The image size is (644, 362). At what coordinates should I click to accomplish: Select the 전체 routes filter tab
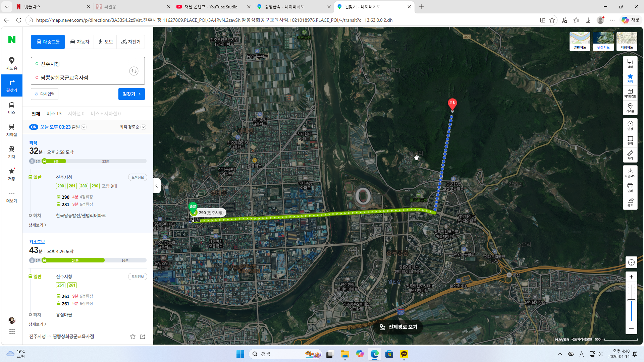point(36,114)
